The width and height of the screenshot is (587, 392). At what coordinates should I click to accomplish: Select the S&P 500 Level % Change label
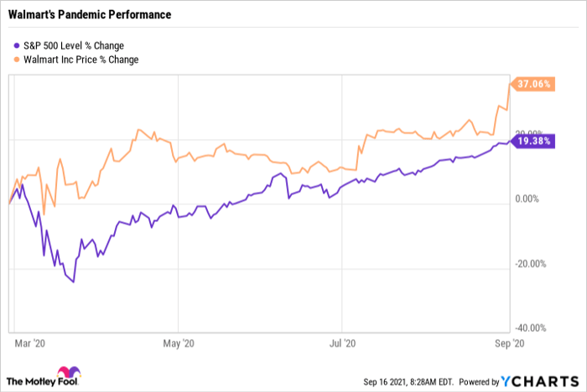tap(72, 45)
